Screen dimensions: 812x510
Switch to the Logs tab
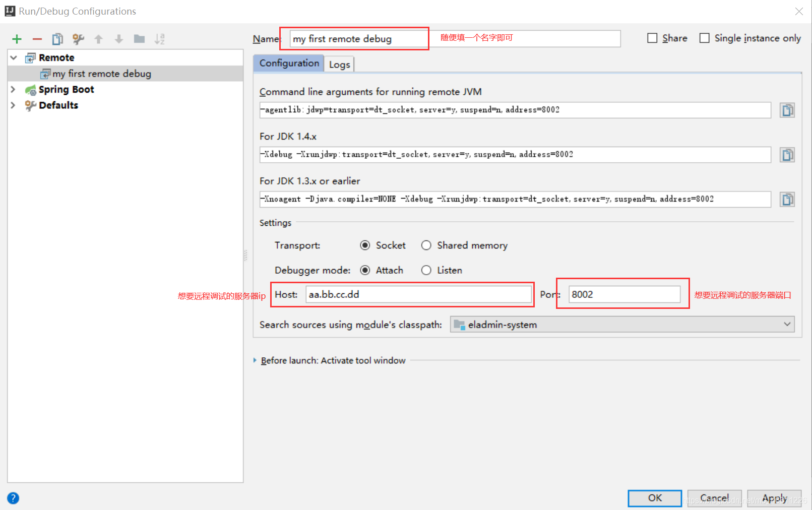coord(339,64)
